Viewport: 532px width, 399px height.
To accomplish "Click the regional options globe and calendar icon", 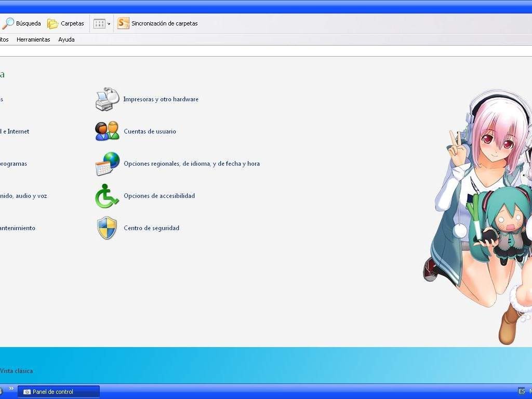I will tap(107, 164).
